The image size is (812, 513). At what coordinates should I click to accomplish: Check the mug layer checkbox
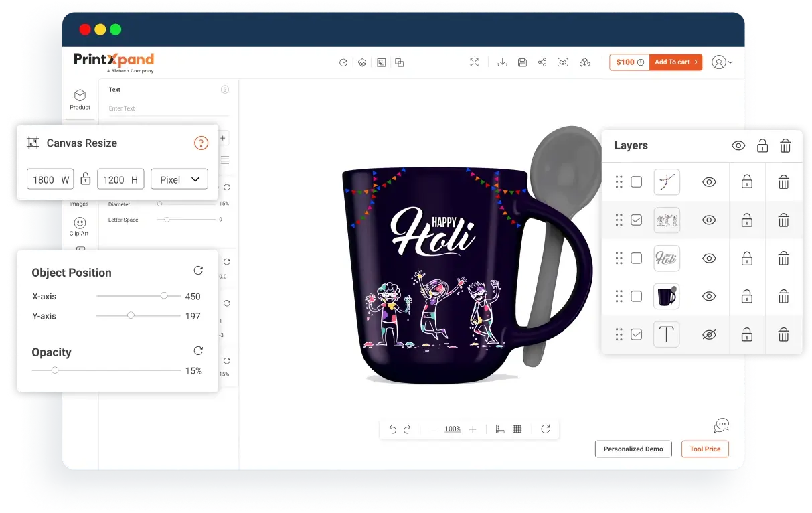pyautogui.click(x=637, y=296)
